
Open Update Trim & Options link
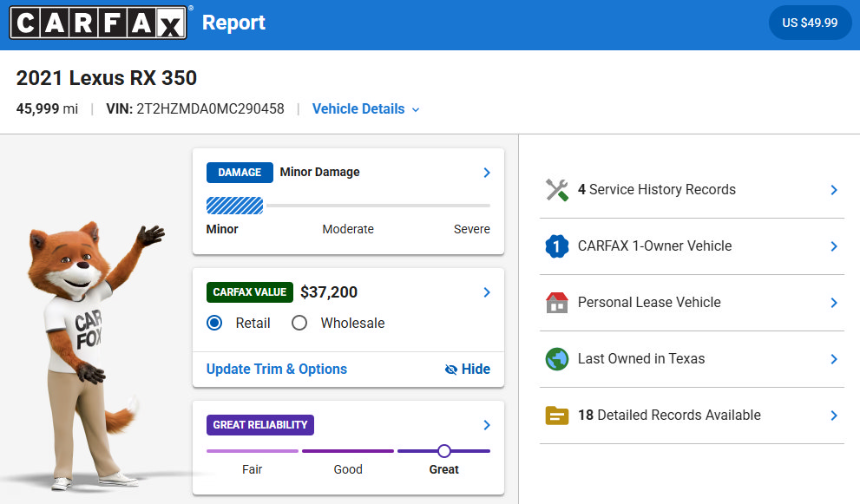coord(277,369)
